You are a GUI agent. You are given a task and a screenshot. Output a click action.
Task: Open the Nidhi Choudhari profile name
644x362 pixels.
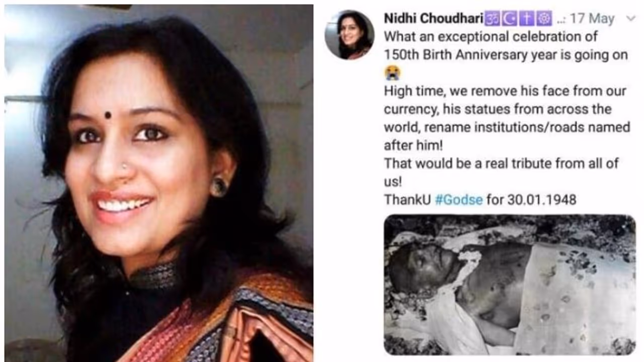click(434, 19)
